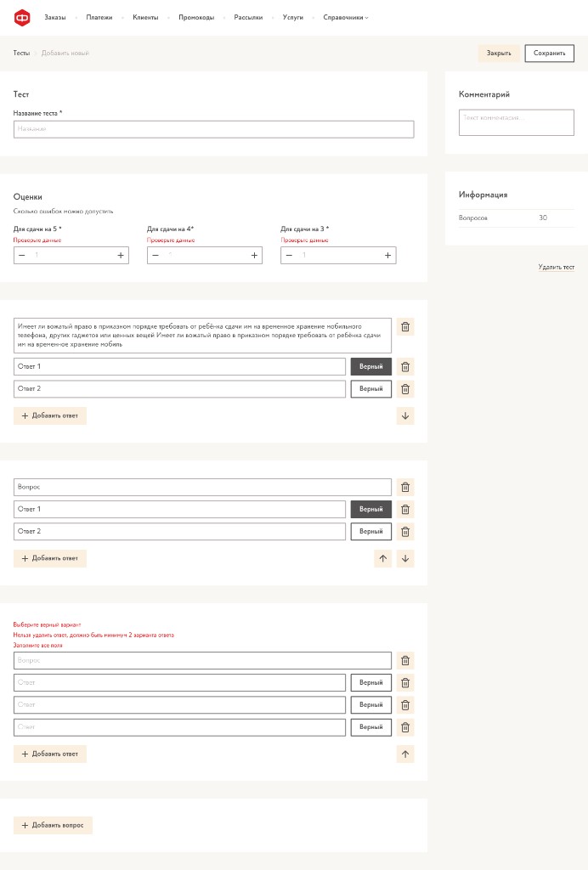
Task: Click the Тесты breadcrumb link
Action: point(21,54)
